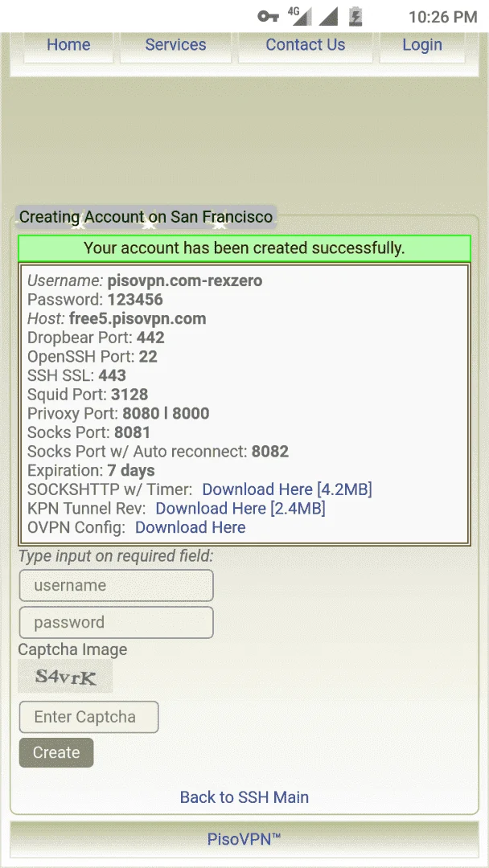Select OpenSSH Port value 22
The image size is (489, 868).
coord(148,357)
